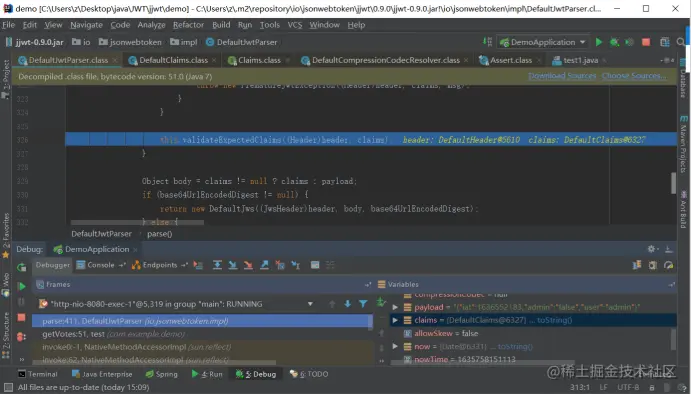Screen dimensions: 691x394
Task: Open the File menu
Action: [x=8, y=25]
